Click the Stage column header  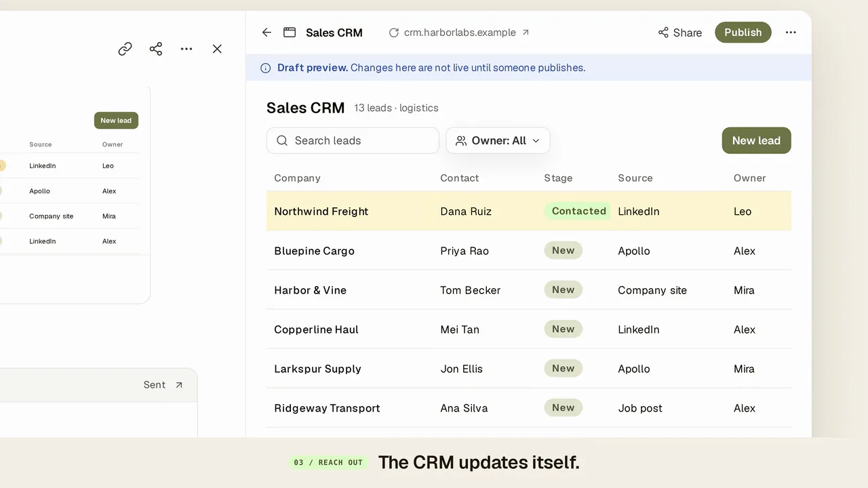tap(558, 178)
